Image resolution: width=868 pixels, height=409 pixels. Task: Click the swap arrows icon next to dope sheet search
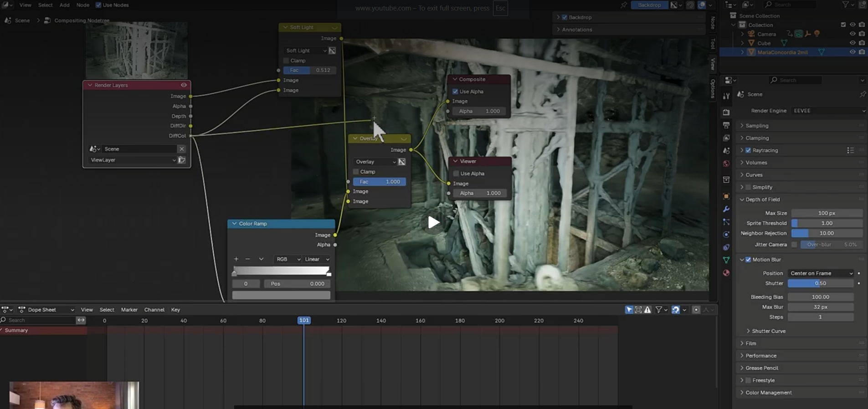point(81,320)
